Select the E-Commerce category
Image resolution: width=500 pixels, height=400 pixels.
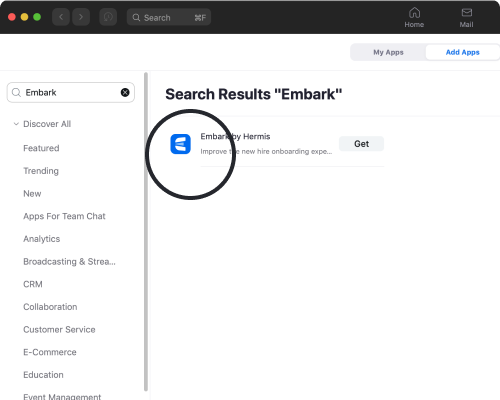[x=50, y=352]
